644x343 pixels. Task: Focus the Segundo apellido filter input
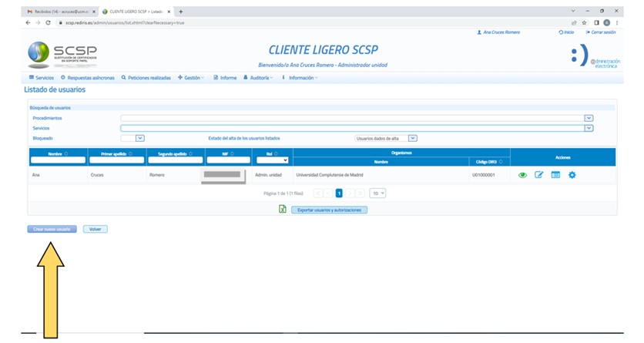[x=176, y=160]
